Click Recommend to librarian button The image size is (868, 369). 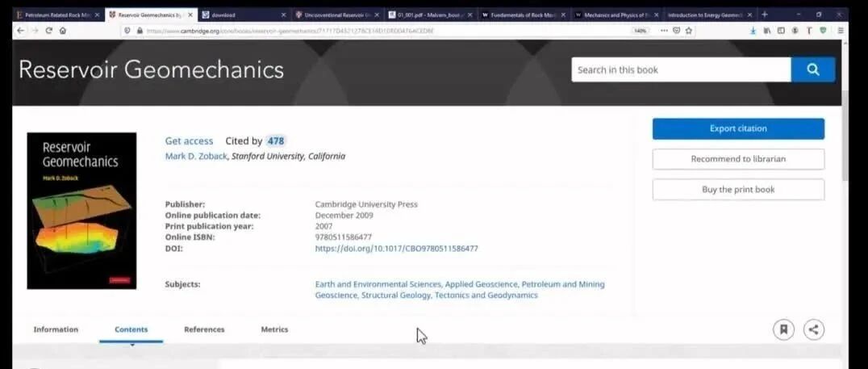tap(738, 159)
